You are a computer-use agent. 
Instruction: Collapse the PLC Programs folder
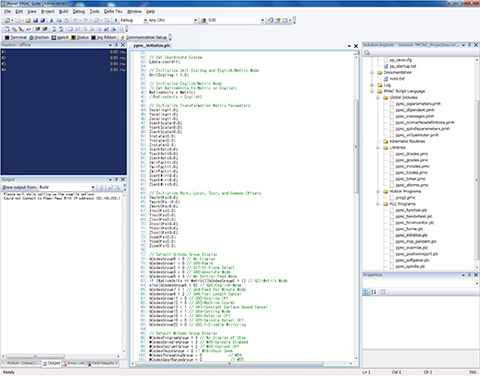click(x=378, y=204)
